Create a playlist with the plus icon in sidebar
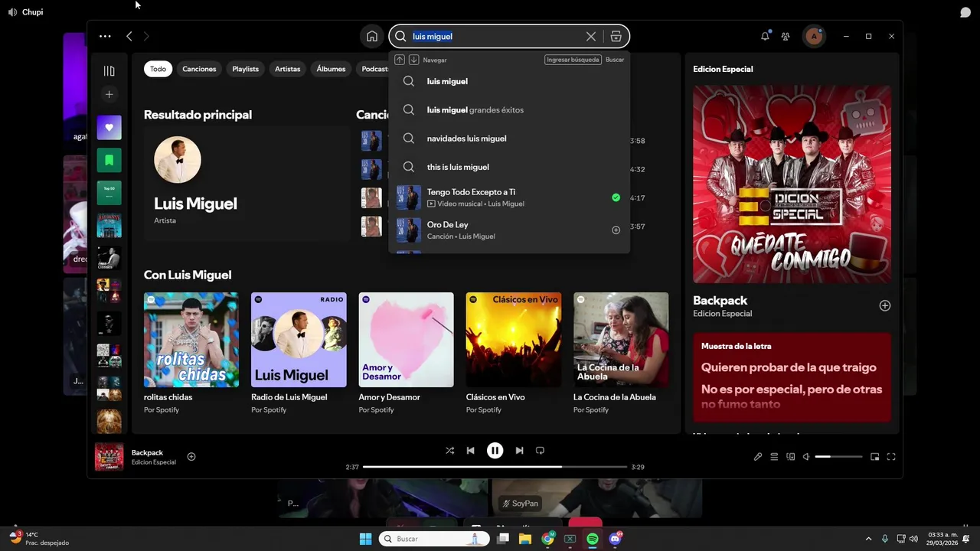Screen dimensions: 980x551 click(109, 94)
